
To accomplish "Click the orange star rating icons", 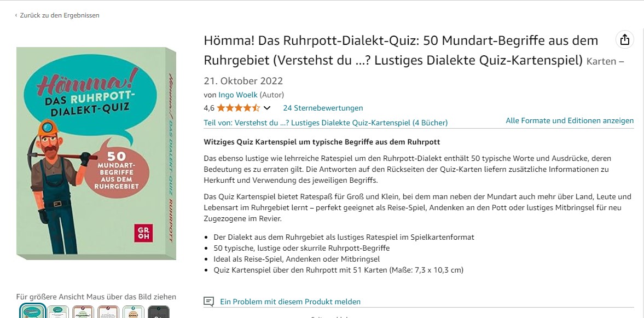I will (x=238, y=108).
